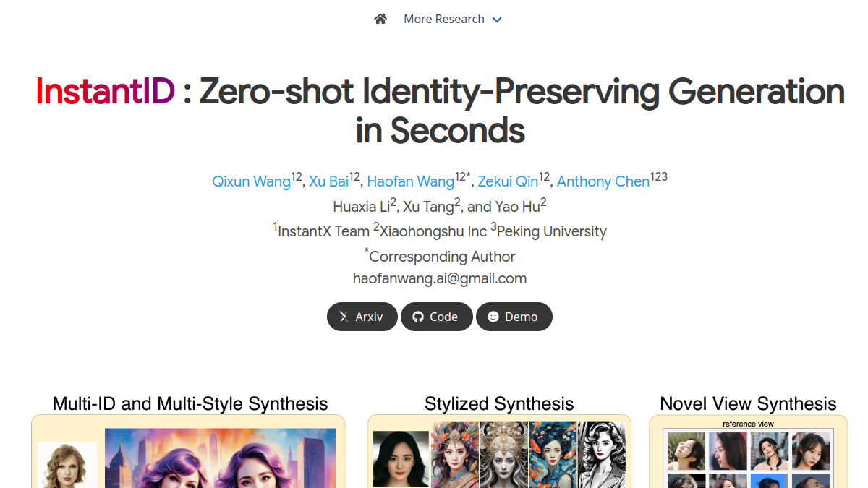The width and height of the screenshot is (868, 488).
Task: Click the Novel View Synthesis heading
Action: point(748,403)
